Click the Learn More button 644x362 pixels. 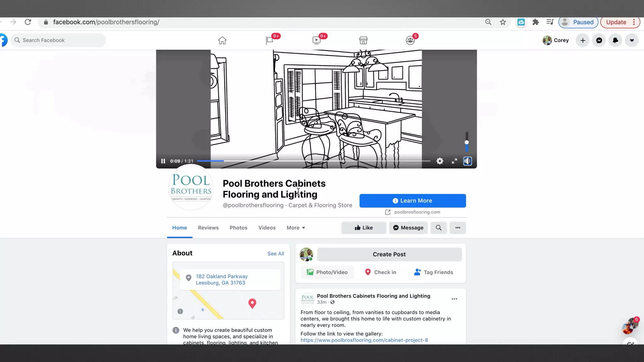tap(413, 201)
